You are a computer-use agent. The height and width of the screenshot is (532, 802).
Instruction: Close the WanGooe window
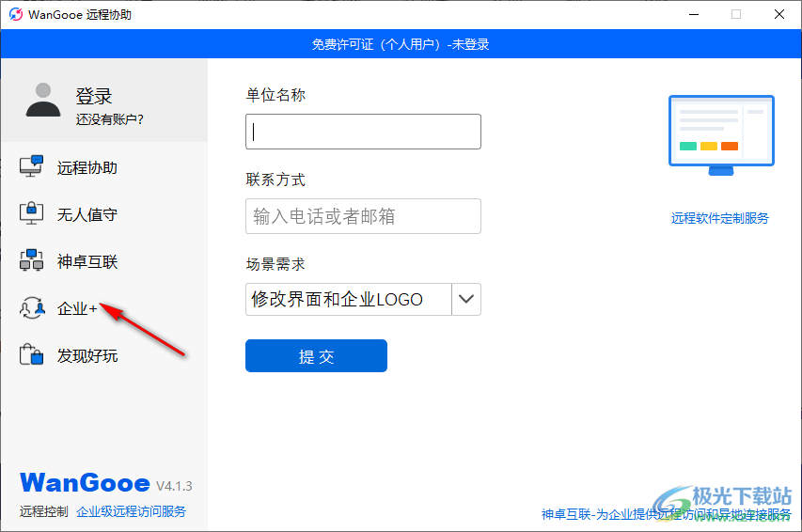(x=779, y=14)
